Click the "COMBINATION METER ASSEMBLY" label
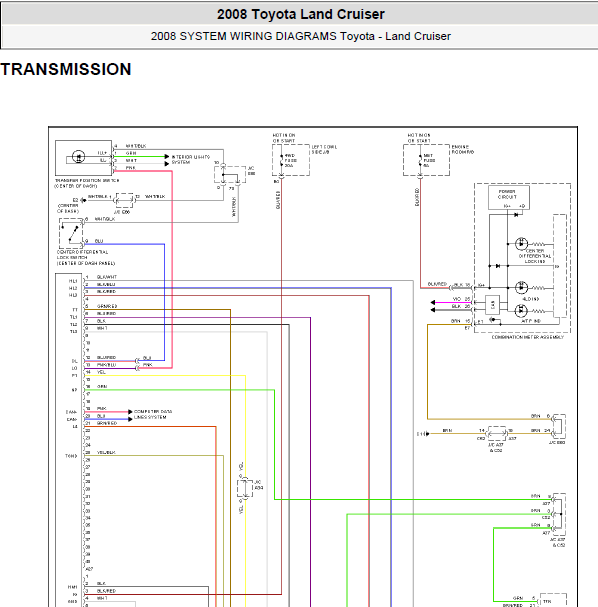Image resolution: width=598 pixels, height=607 pixels. coord(528,337)
